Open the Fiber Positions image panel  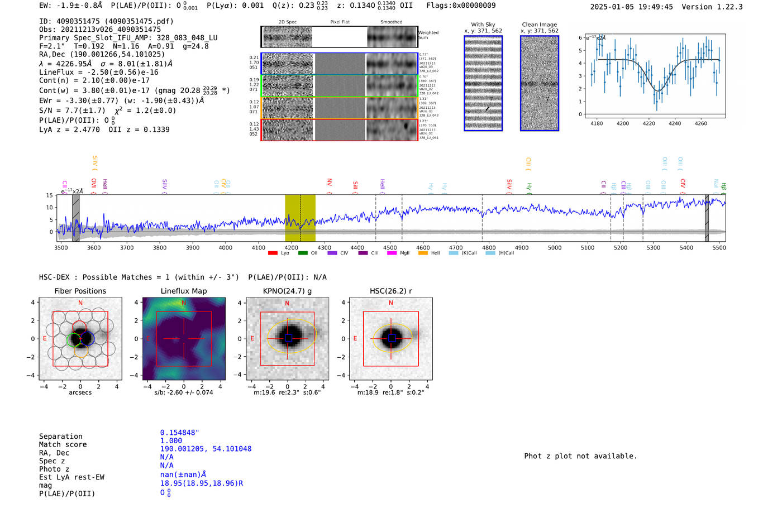pos(80,339)
